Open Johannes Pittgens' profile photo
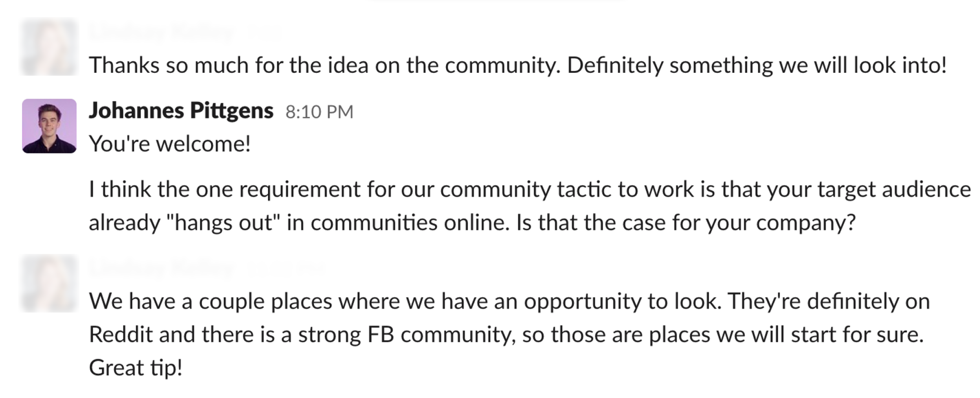 49,126
